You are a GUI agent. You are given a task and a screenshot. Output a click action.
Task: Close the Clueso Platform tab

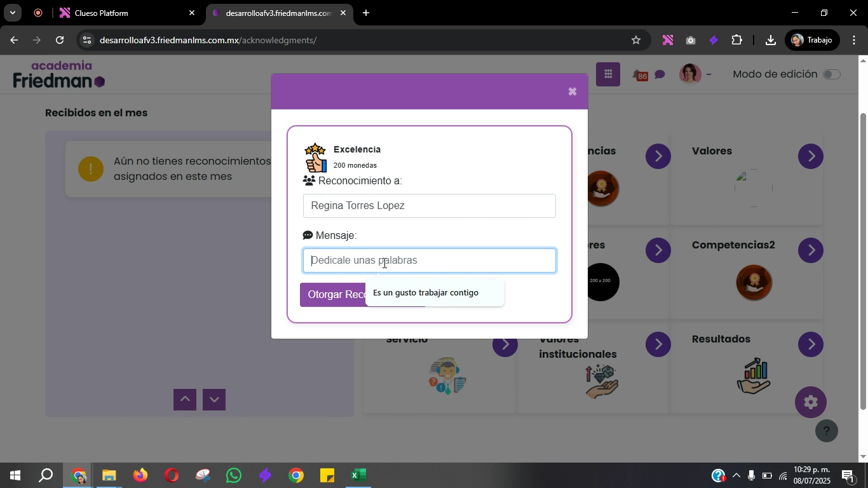pyautogui.click(x=192, y=13)
